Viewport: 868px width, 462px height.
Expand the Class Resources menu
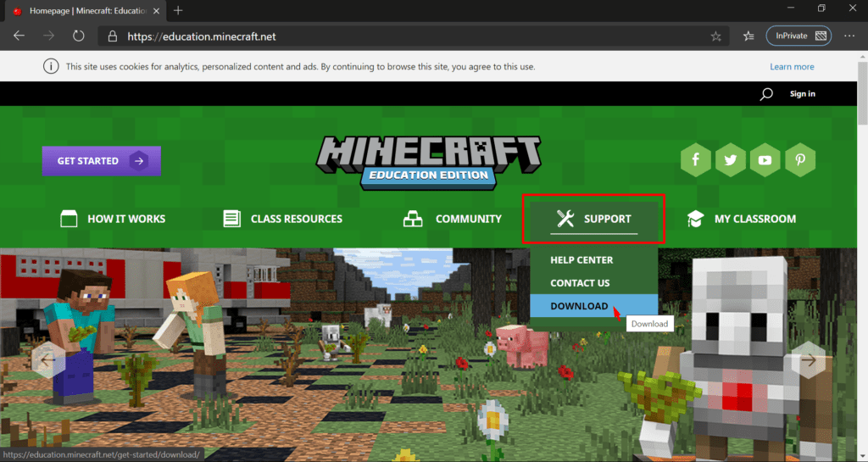point(282,219)
